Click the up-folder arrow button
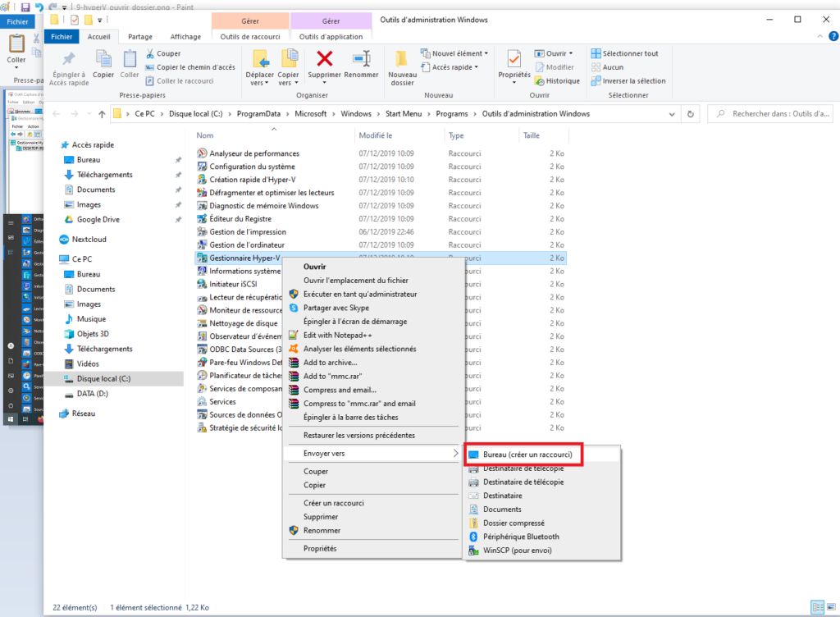 pos(102,114)
